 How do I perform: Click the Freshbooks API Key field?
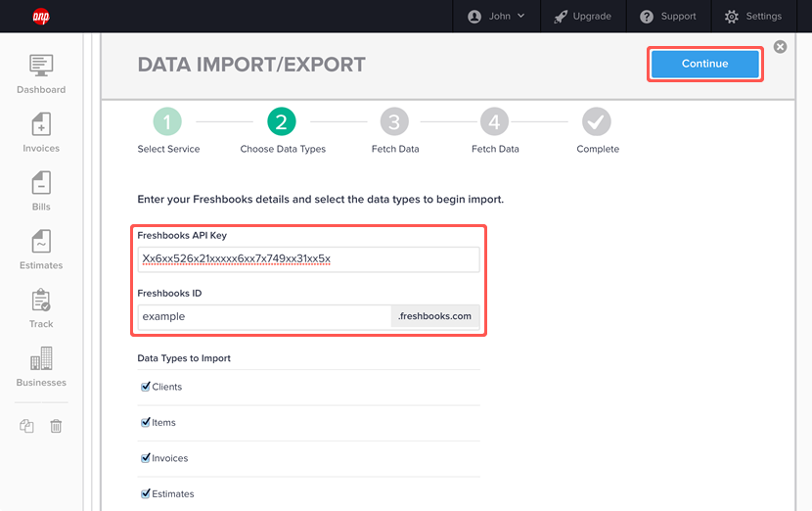tap(308, 259)
